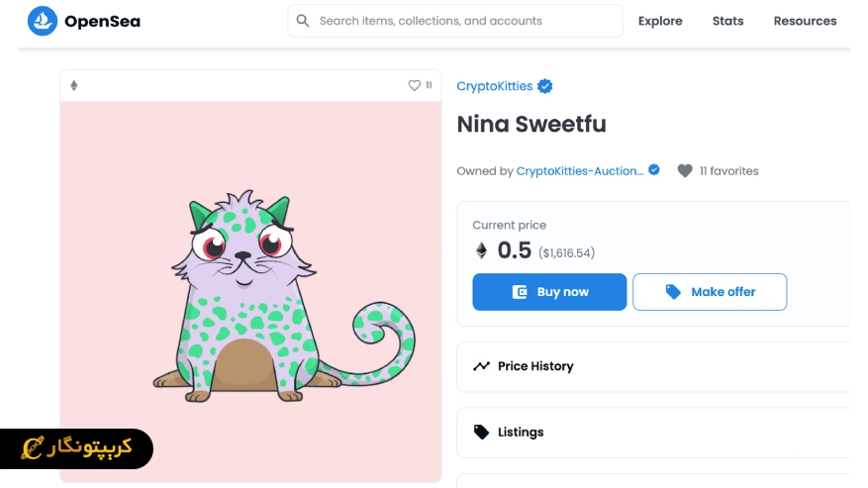This screenshot has height=488, width=868.
Task: Click the verified badge beside the owner name
Action: tap(654, 170)
